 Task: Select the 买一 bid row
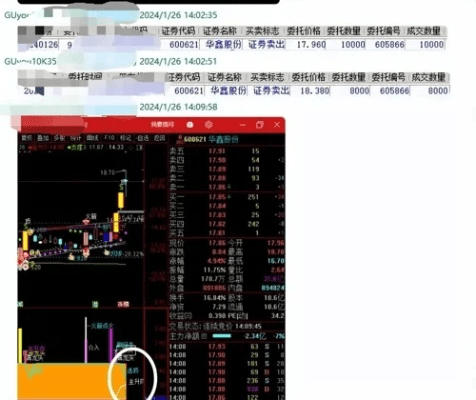[227, 197]
